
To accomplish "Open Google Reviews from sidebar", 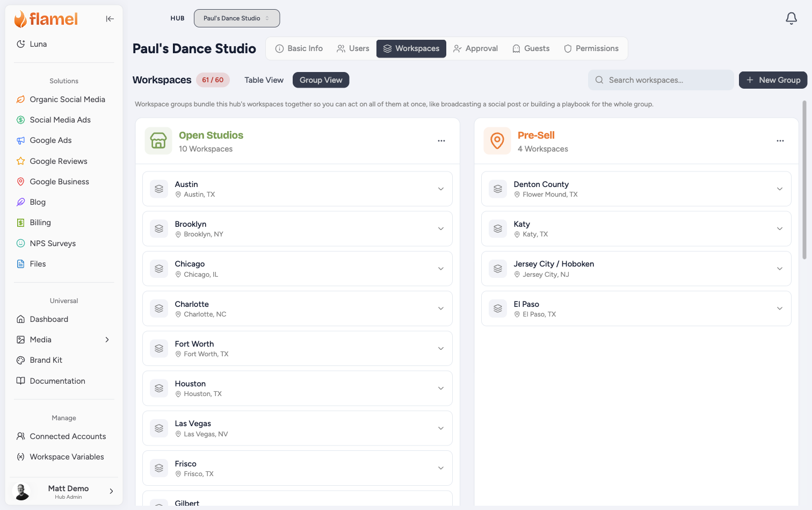I will point(64,161).
